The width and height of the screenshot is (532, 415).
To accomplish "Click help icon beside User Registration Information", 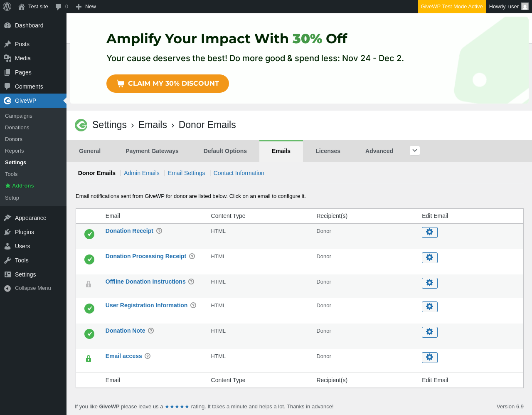I will pos(193,305).
